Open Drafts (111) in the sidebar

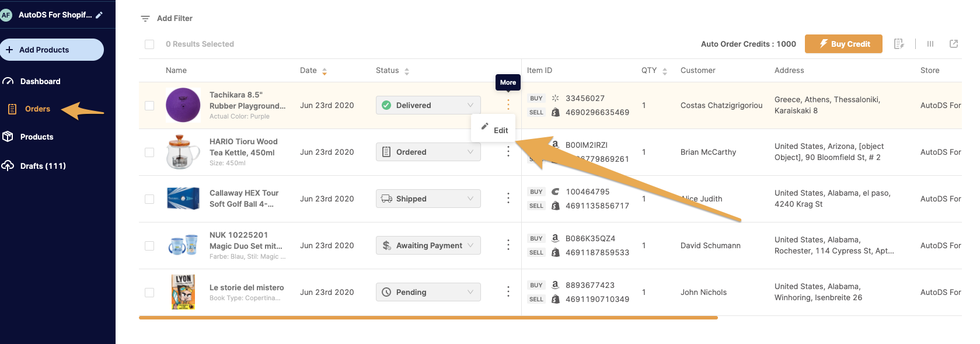click(43, 166)
